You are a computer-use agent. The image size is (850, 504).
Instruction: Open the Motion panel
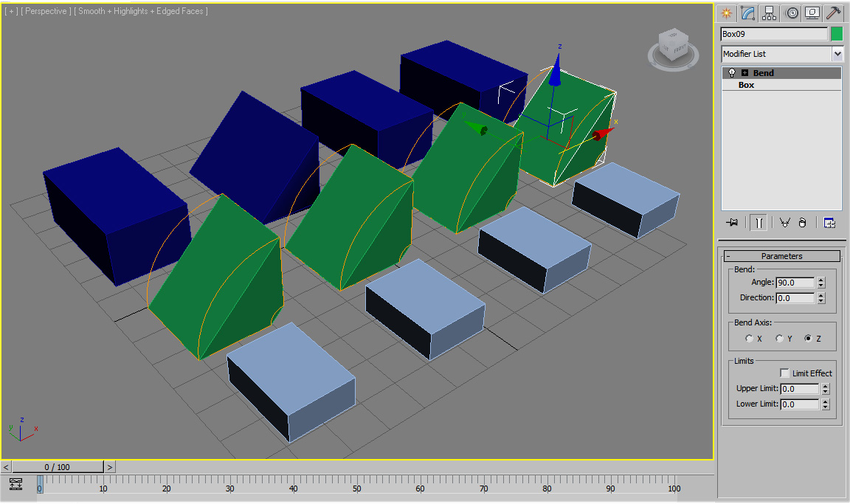[792, 13]
